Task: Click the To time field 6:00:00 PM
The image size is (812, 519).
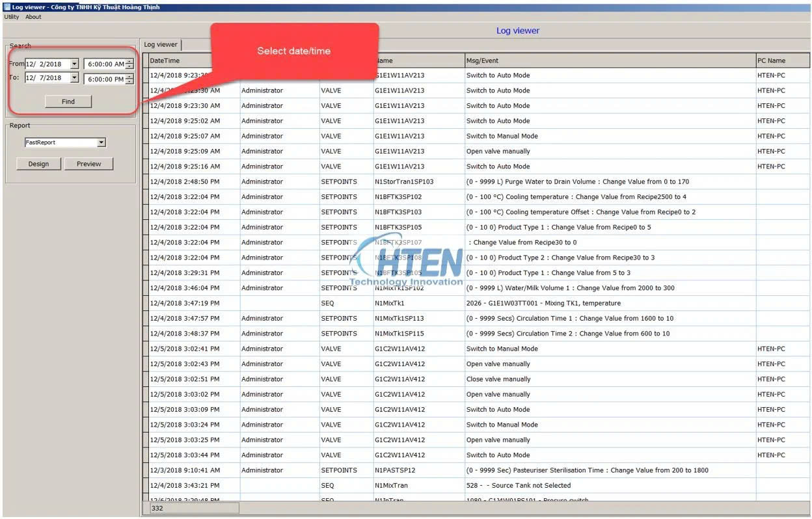Action: 104,79
